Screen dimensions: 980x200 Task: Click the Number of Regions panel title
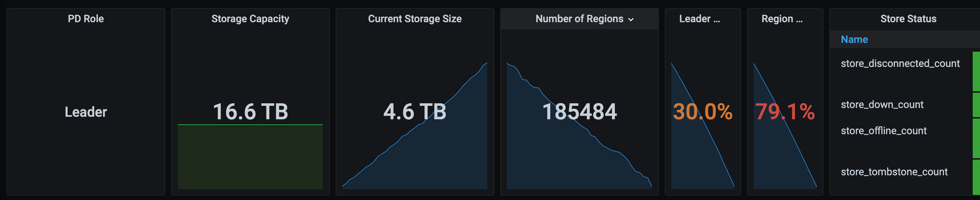click(x=579, y=19)
